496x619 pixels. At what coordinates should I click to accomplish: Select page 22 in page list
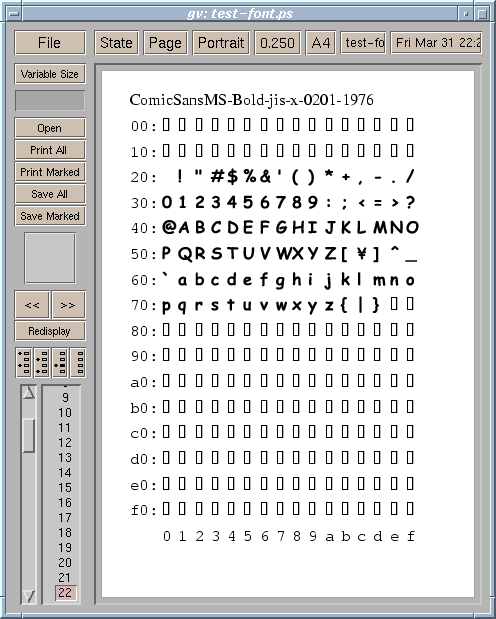[x=65, y=593]
